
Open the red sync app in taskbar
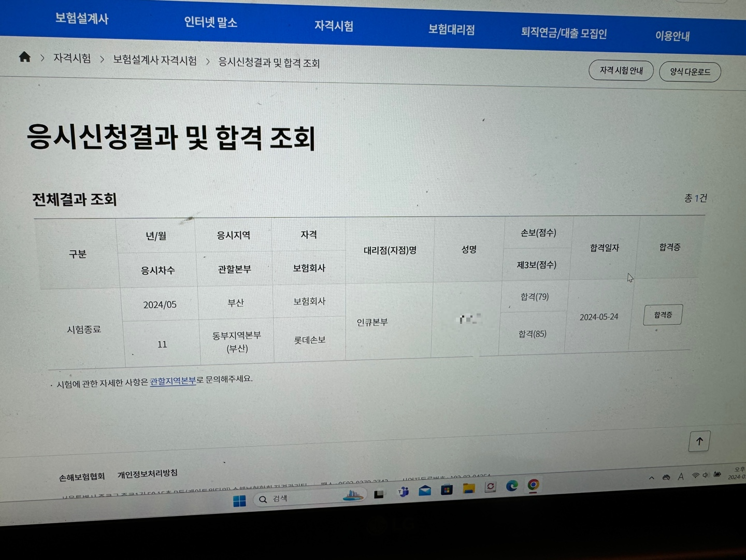[490, 486]
